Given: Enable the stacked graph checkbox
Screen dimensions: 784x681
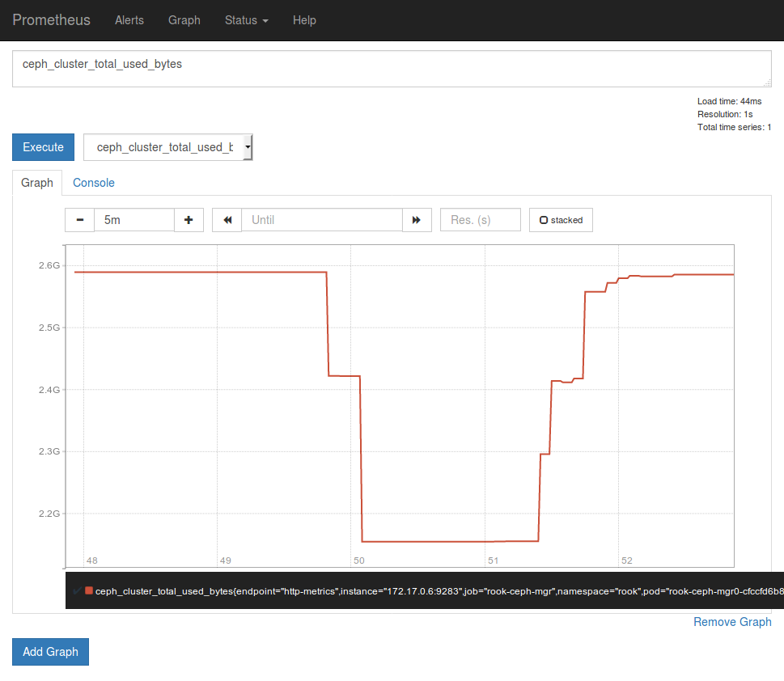Looking at the screenshot, I should tap(560, 219).
